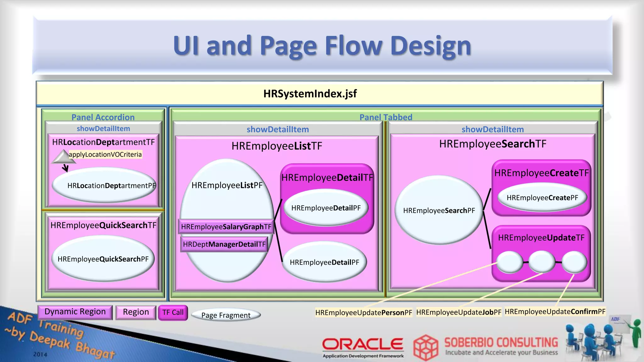Select the Dynamic Region legend box
Viewport: 644px width, 362px height.
75,312
